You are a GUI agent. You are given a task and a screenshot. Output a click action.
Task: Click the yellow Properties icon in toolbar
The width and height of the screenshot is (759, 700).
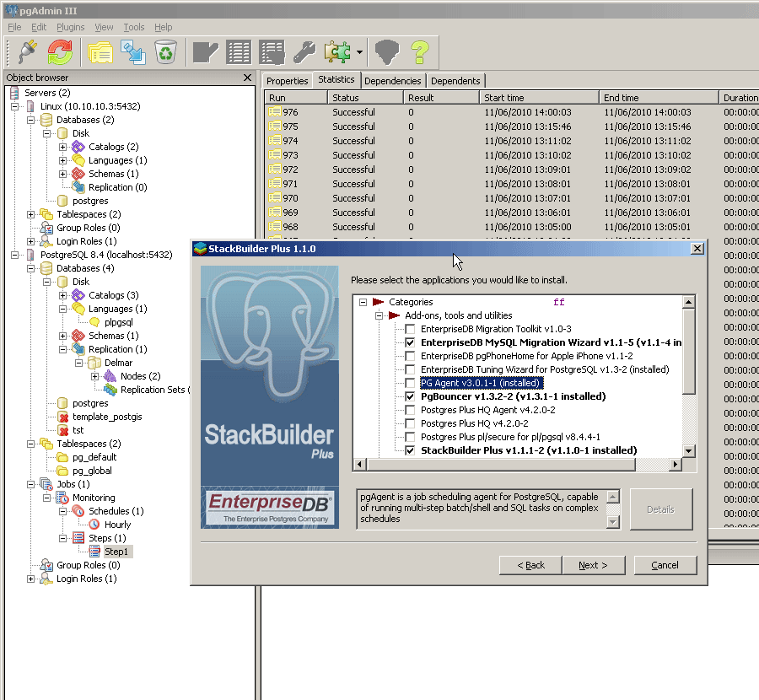pyautogui.click(x=100, y=52)
